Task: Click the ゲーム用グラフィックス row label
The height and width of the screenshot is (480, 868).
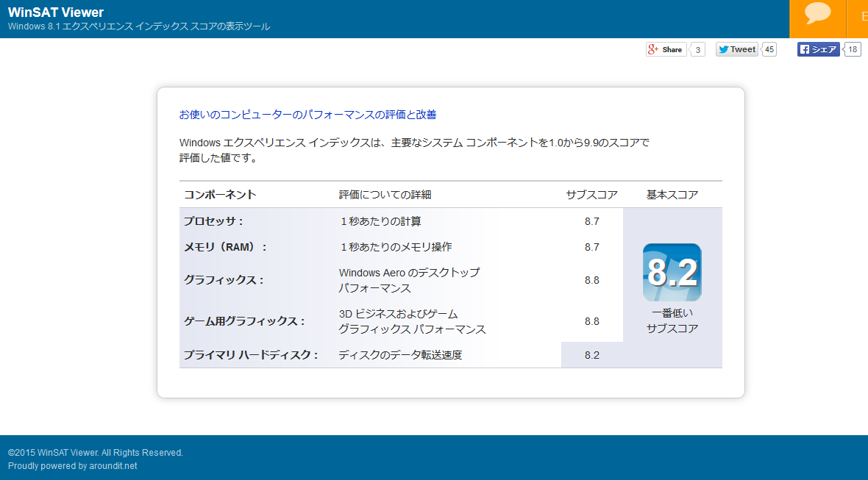Action: [x=244, y=321]
